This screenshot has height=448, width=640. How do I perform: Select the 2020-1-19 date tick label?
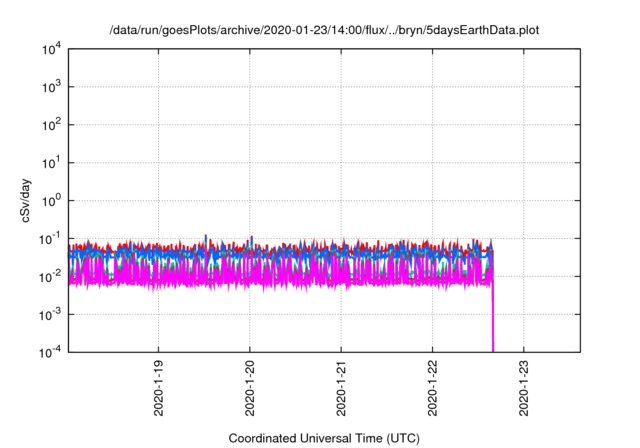[158, 388]
